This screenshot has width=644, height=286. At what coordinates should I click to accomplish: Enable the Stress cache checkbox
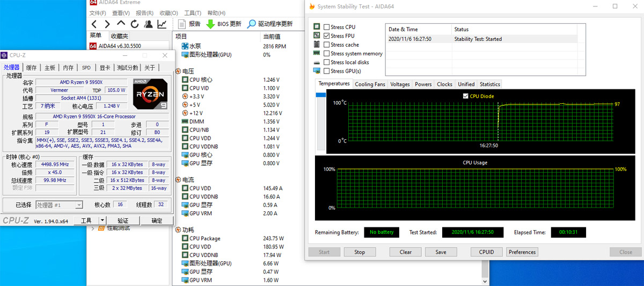[x=326, y=45]
